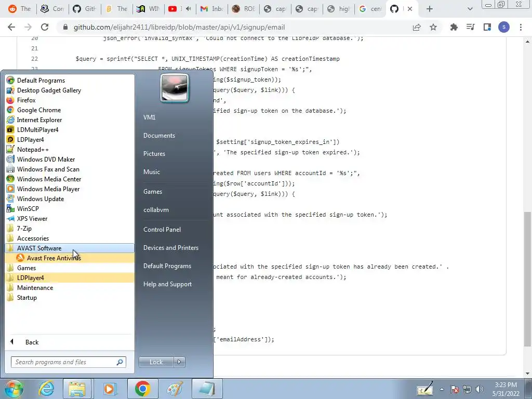Switch to the YouTube tab
This screenshot has width=532, height=399.
179,9
